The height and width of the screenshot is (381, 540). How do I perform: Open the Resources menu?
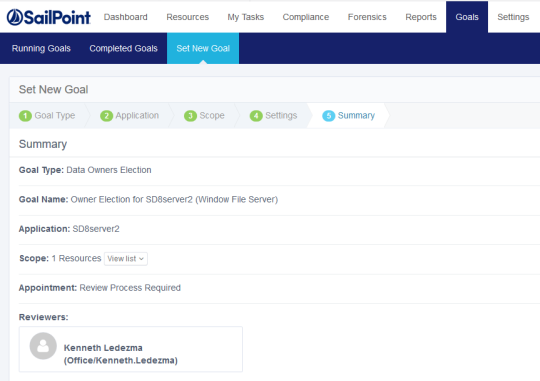tap(187, 17)
